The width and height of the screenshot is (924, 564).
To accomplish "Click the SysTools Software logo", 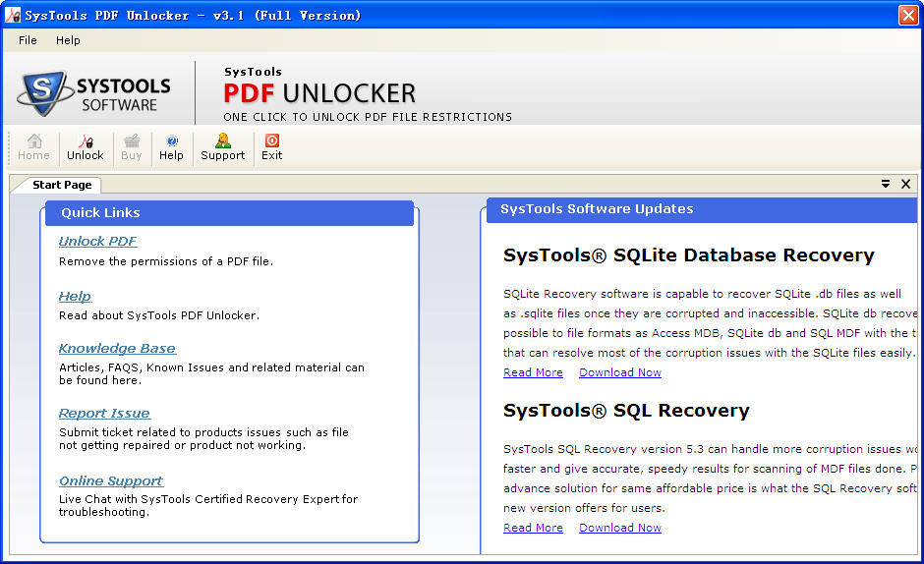I will click(94, 93).
